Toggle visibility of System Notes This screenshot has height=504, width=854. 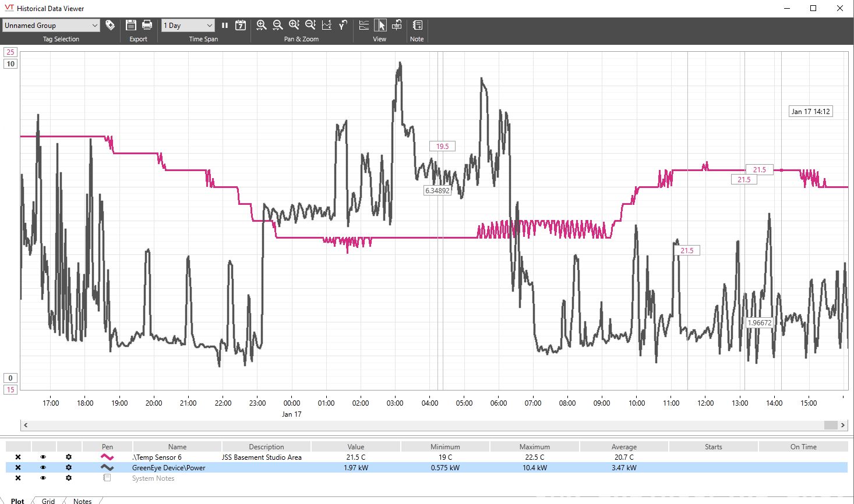point(43,478)
